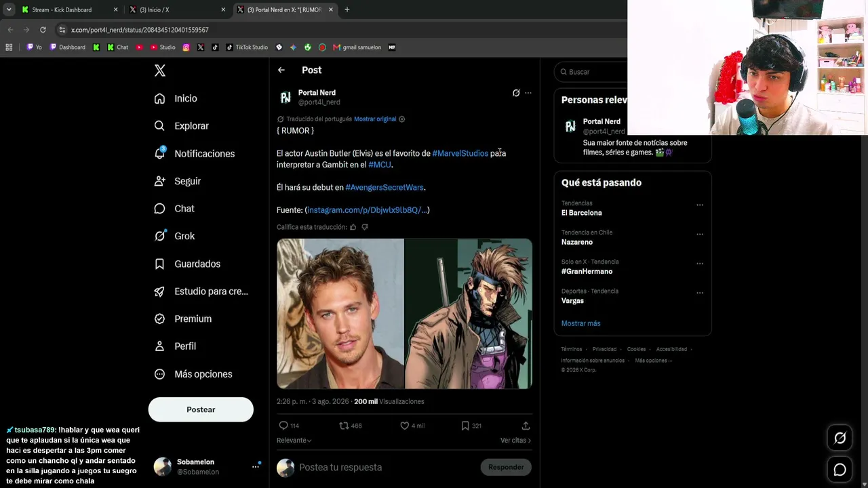Viewport: 868px width, 488px height.
Task: Click the Responder button
Action: coord(506,467)
